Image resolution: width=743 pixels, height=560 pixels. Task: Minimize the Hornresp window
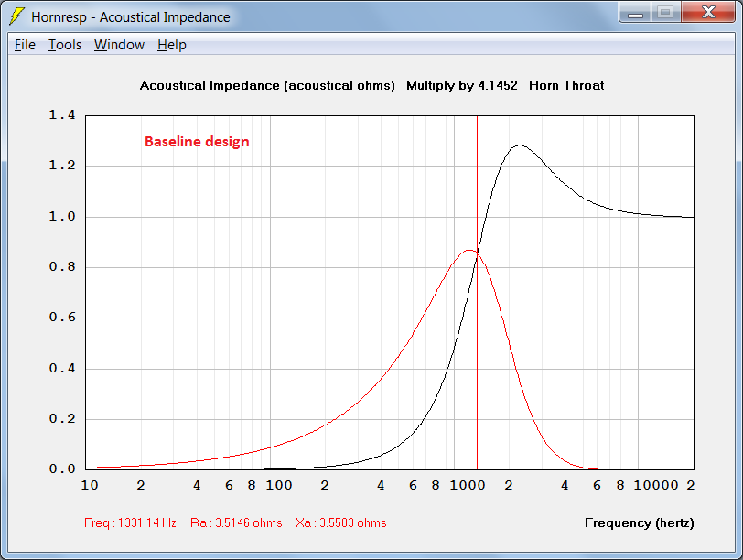(635, 12)
